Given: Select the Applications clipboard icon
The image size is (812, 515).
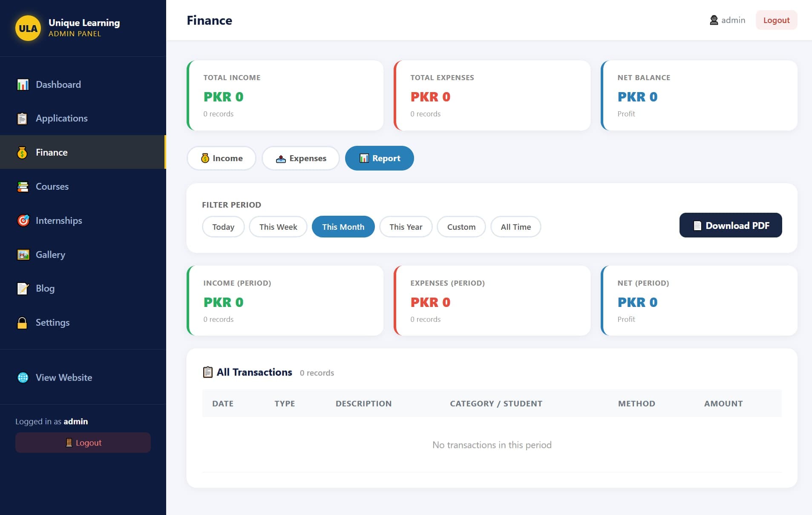Looking at the screenshot, I should [23, 119].
